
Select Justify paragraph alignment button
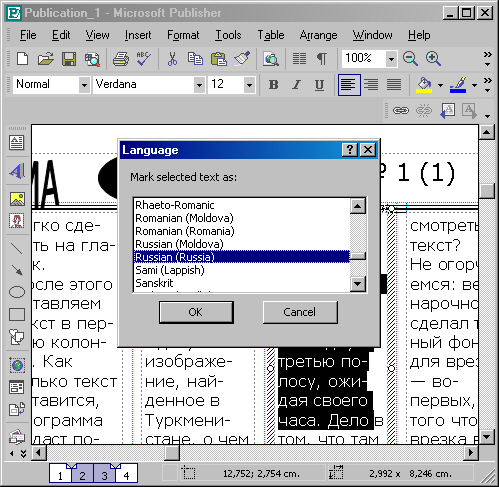tap(394, 85)
